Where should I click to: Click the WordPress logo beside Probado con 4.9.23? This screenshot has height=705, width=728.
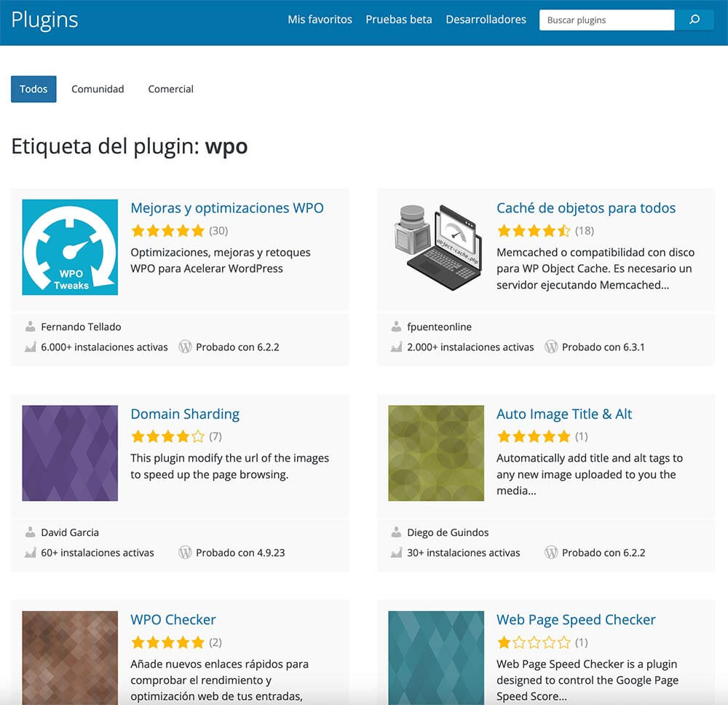pos(185,553)
